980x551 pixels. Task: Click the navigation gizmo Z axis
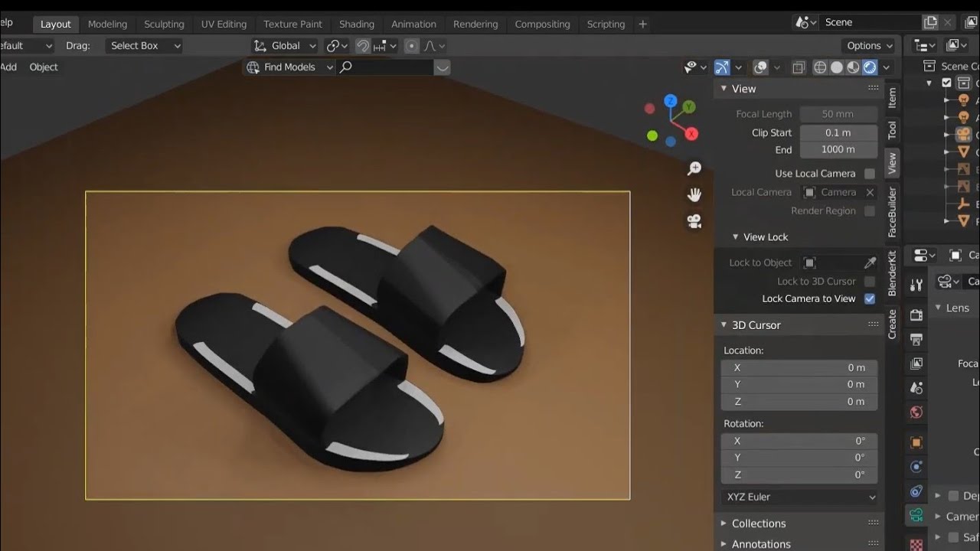click(x=671, y=100)
